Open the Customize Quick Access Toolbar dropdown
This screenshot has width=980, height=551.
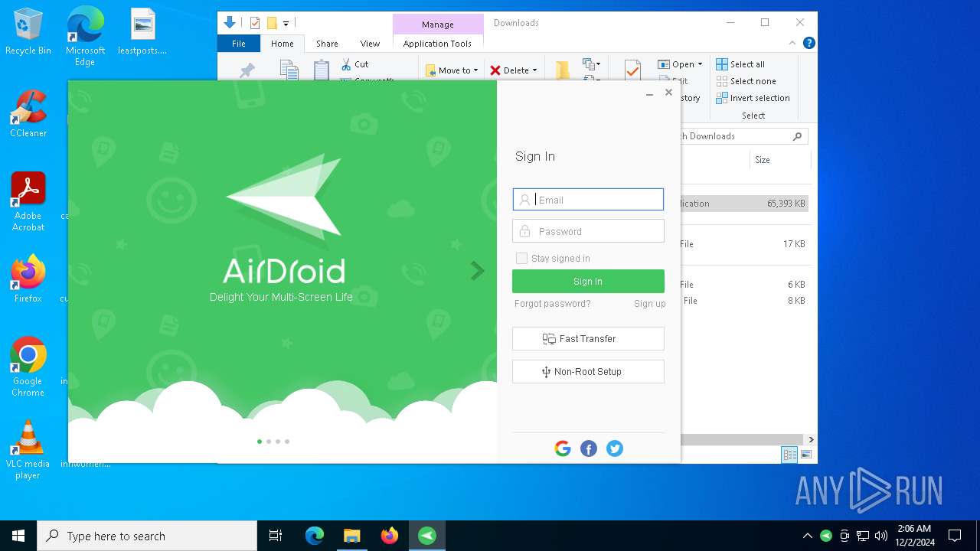pyautogui.click(x=286, y=24)
